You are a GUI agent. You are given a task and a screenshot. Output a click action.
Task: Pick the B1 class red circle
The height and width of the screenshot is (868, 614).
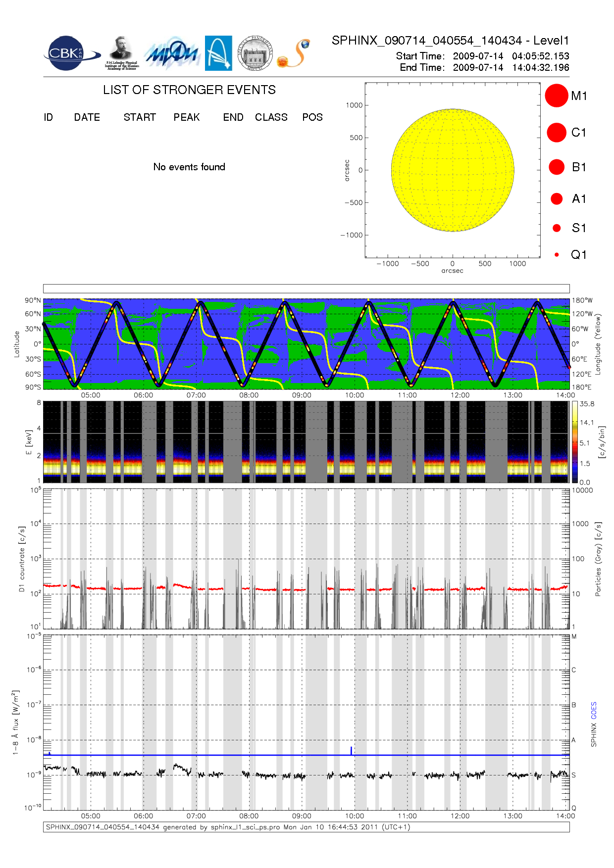tap(557, 167)
